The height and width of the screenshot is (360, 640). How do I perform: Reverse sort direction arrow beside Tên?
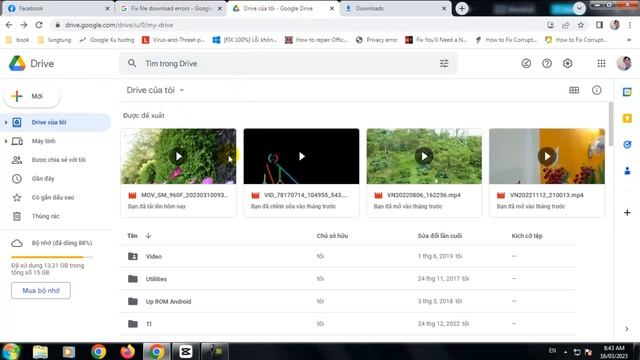coord(148,236)
